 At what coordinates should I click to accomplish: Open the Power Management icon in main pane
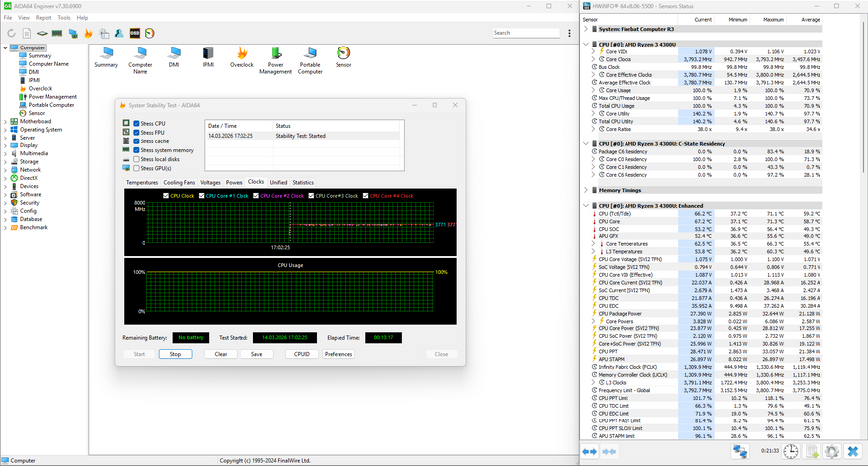tap(276, 53)
